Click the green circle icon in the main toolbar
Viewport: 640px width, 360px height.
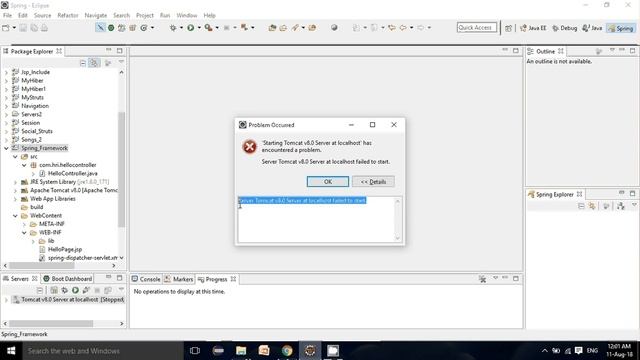[x=111, y=28]
